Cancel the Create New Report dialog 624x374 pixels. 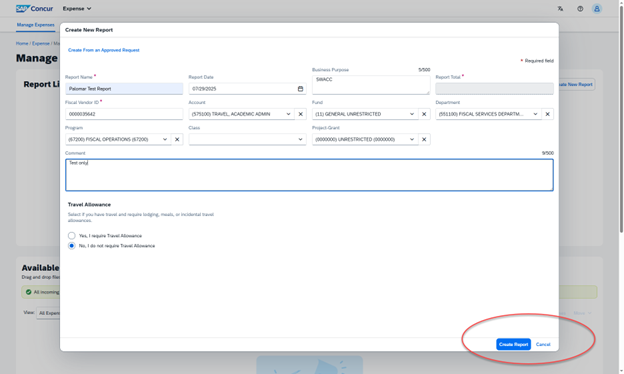(x=543, y=345)
